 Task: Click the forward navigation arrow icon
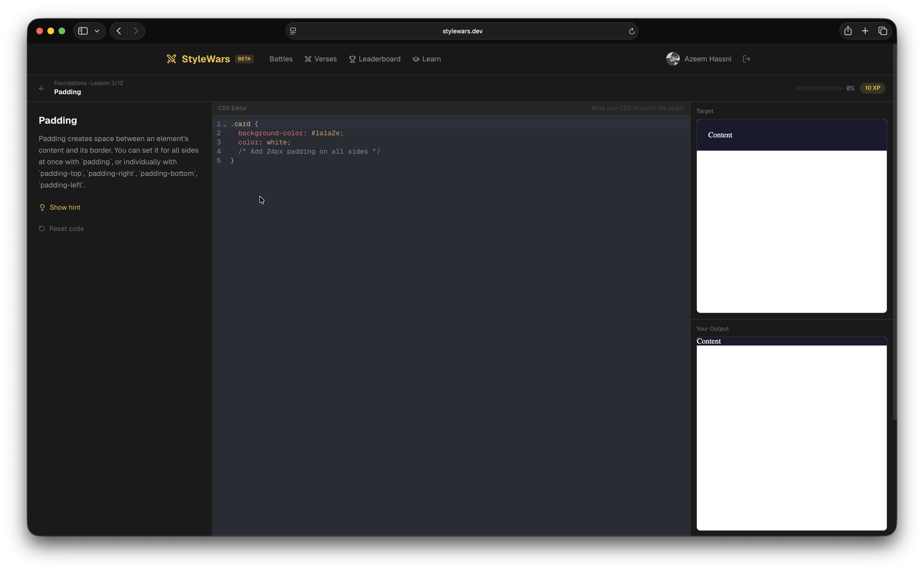pyautogui.click(x=136, y=31)
